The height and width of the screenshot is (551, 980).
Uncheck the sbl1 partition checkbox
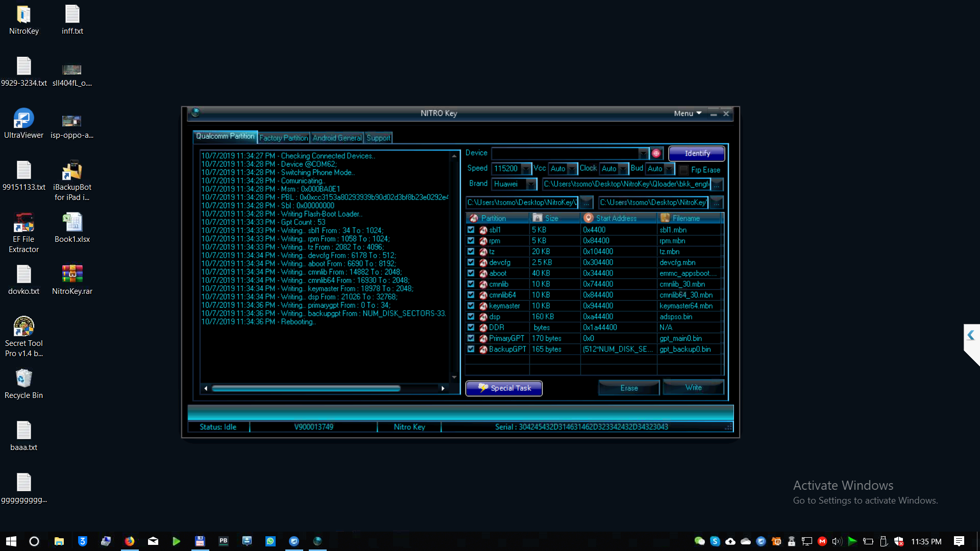point(471,230)
